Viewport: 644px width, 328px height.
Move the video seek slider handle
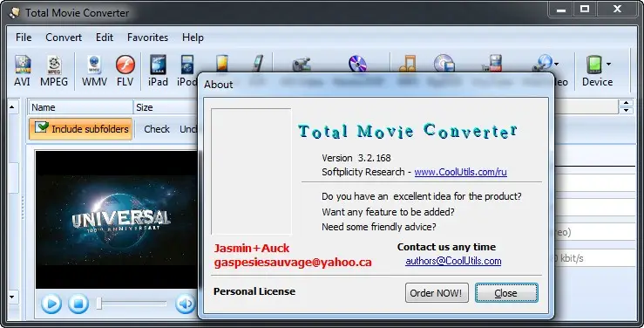click(99, 304)
